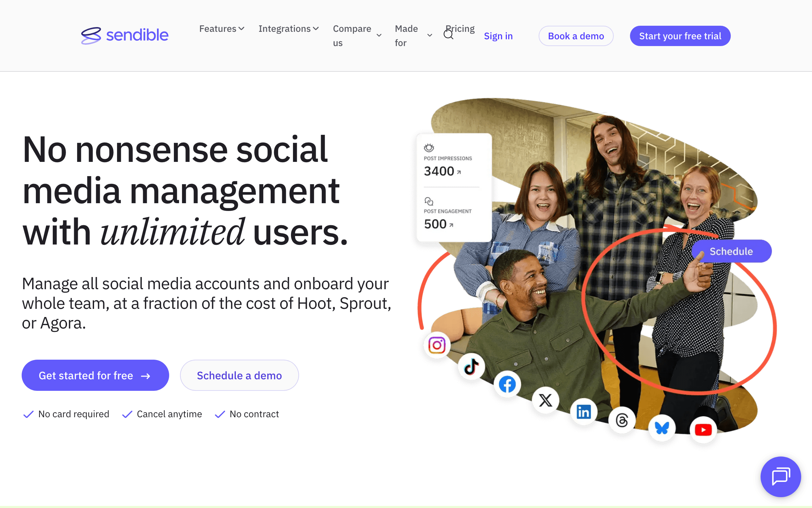The width and height of the screenshot is (812, 508).
Task: Open the Features menu
Action: [x=222, y=29]
